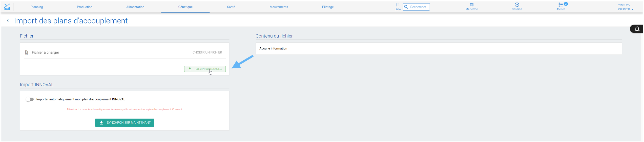Open the Pilotage menu
The image size is (644, 142).
click(x=328, y=7)
